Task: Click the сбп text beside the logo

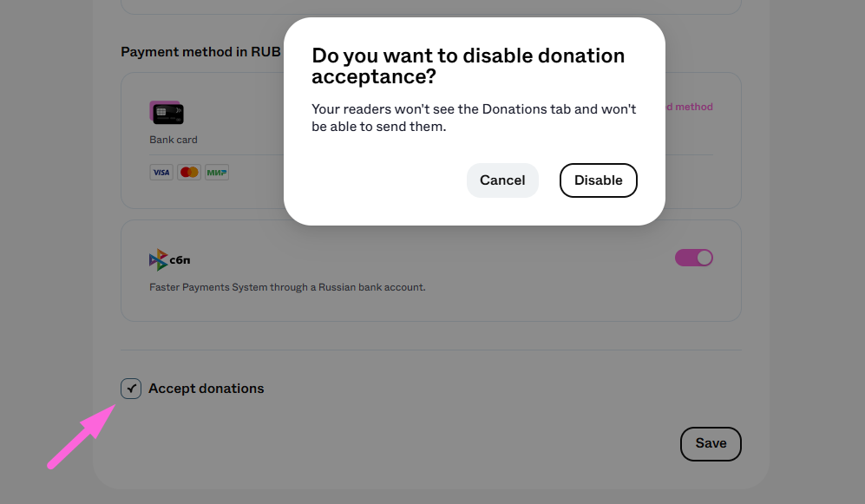Action: click(180, 259)
